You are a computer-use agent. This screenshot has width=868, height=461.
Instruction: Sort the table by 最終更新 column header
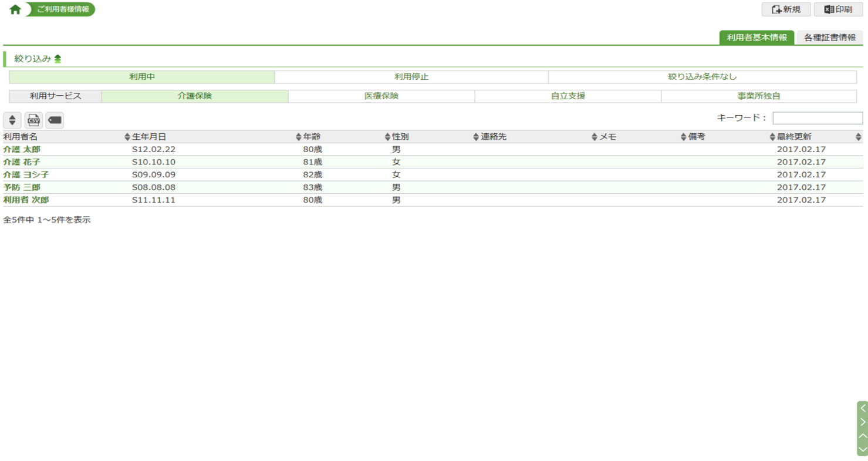click(x=794, y=137)
